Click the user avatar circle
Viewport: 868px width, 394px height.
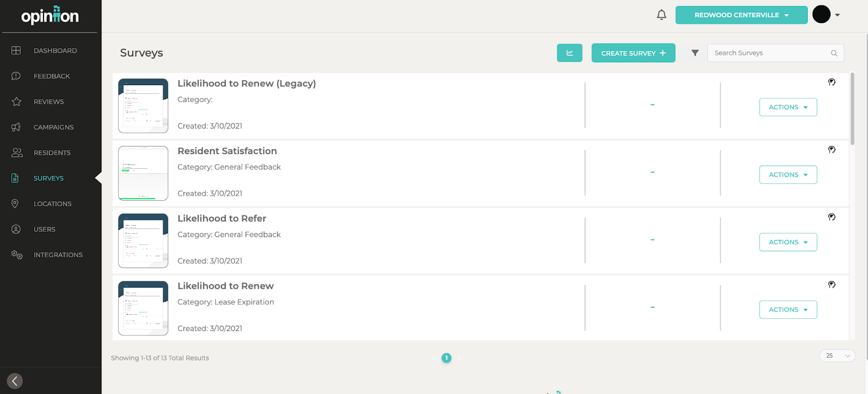click(x=821, y=15)
